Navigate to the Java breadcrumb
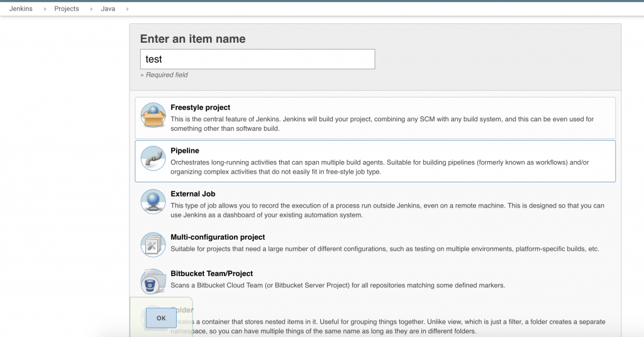 coord(108,9)
